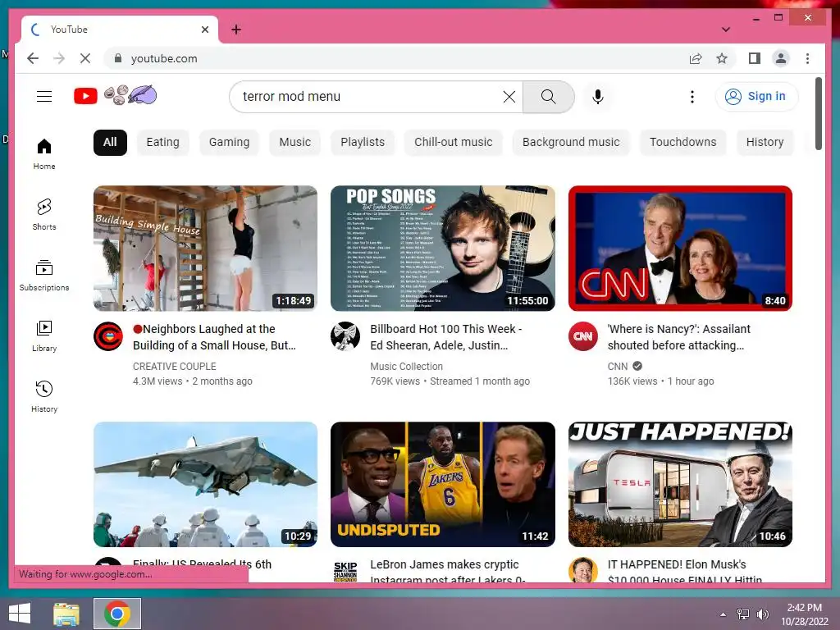Click Billboard Hot 100 This Week title
Image resolution: width=840 pixels, height=630 pixels.
pos(445,337)
